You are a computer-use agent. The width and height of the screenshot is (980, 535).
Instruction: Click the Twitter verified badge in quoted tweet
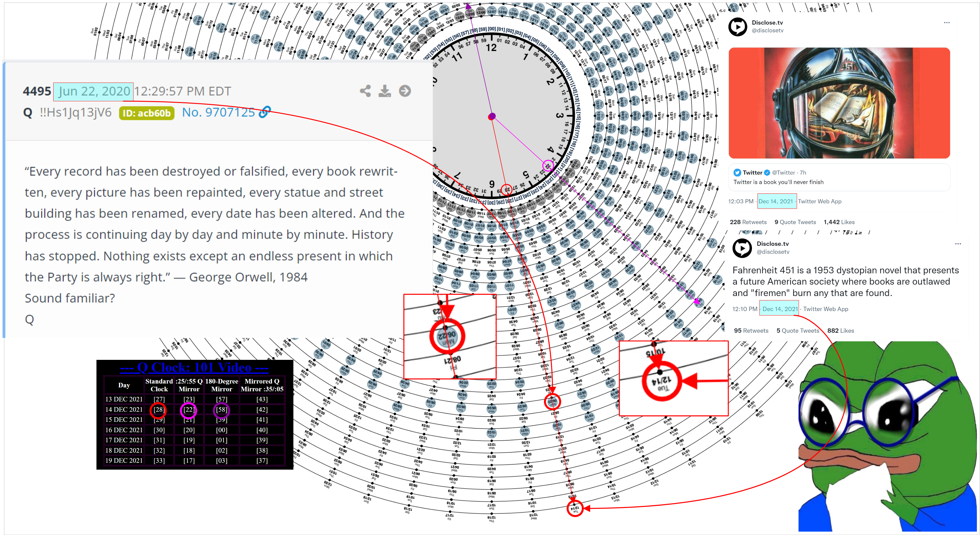pyautogui.click(x=767, y=172)
